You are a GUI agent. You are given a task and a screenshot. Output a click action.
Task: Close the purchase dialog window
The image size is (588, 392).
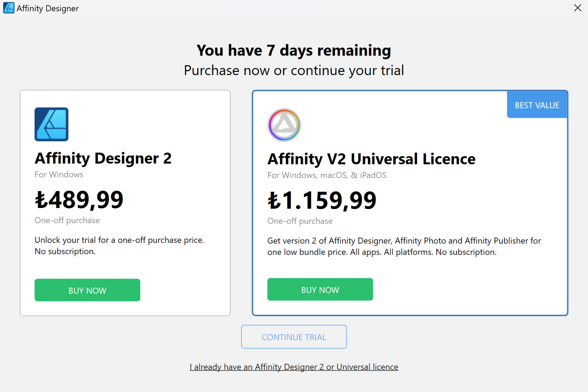[x=577, y=8]
